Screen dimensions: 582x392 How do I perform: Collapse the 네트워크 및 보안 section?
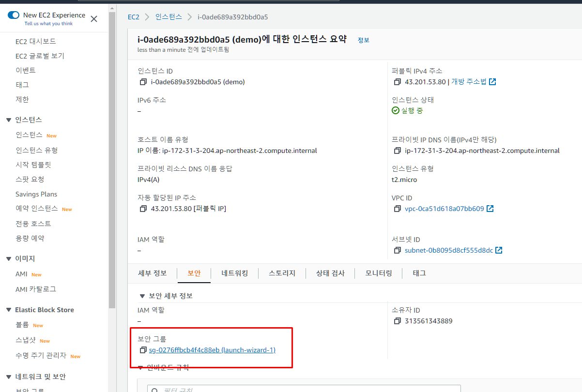pos(8,377)
